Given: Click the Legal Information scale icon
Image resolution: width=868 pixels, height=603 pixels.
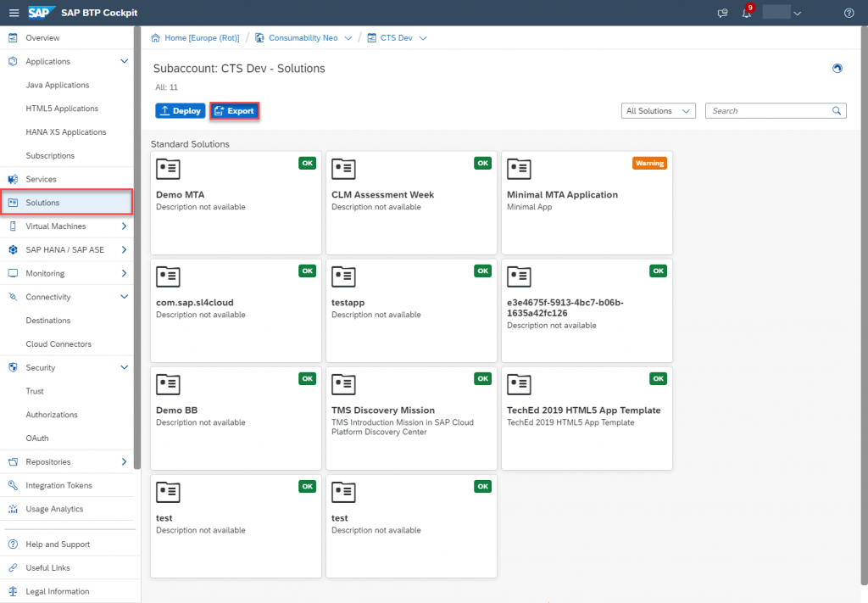Looking at the screenshot, I should tap(13, 591).
